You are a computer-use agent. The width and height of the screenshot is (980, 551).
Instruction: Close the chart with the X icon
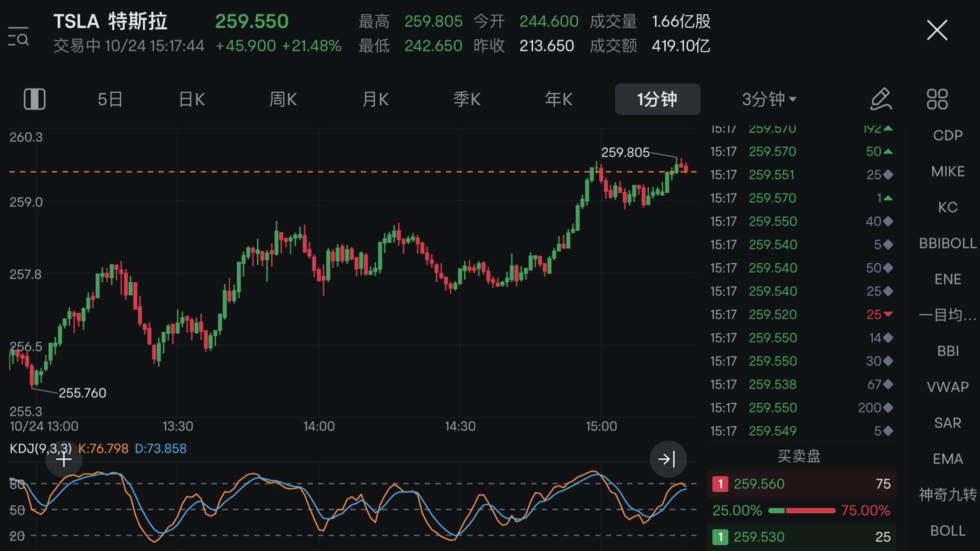coord(937,30)
